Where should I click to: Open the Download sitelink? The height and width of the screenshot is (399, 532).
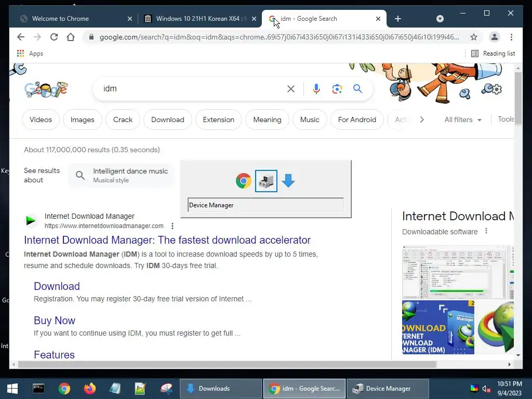tap(57, 286)
